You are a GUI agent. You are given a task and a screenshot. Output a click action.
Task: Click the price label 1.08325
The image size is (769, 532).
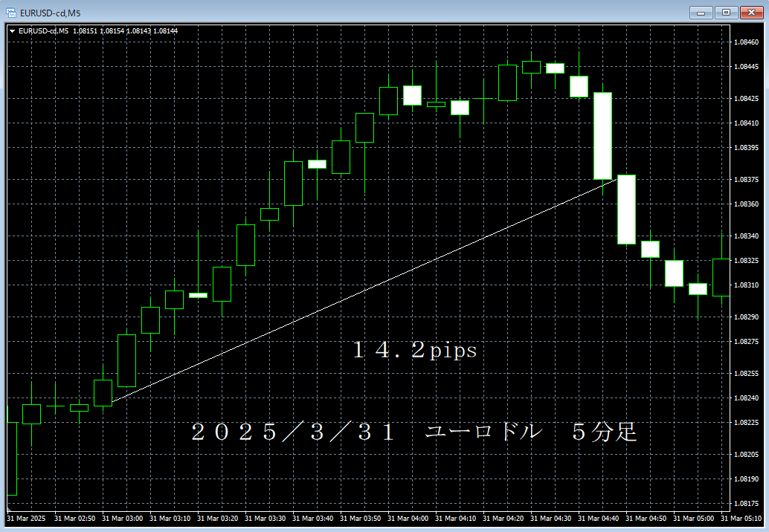point(746,260)
